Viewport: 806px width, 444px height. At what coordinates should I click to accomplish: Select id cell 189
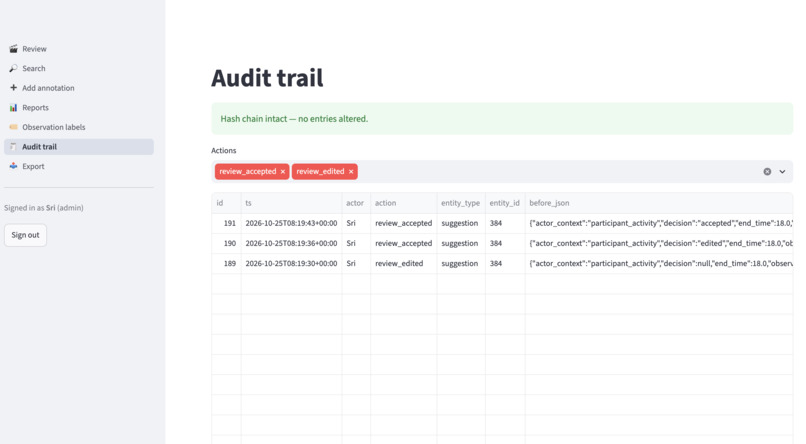coord(226,263)
